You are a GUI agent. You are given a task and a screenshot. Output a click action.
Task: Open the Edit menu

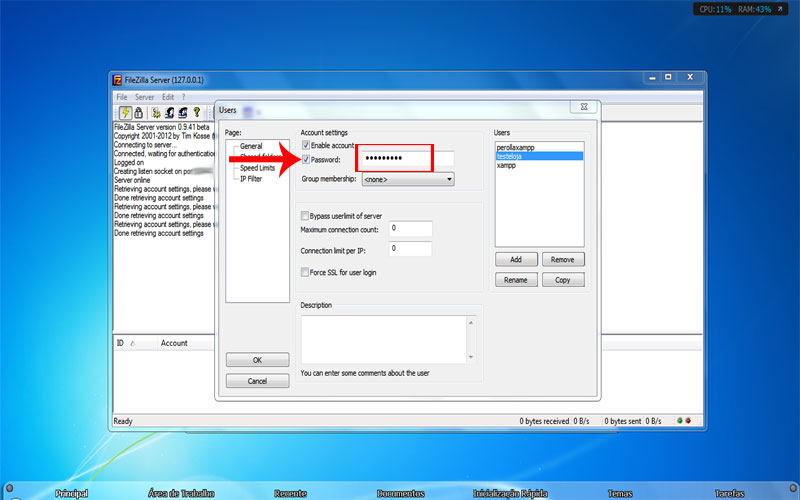pyautogui.click(x=168, y=97)
